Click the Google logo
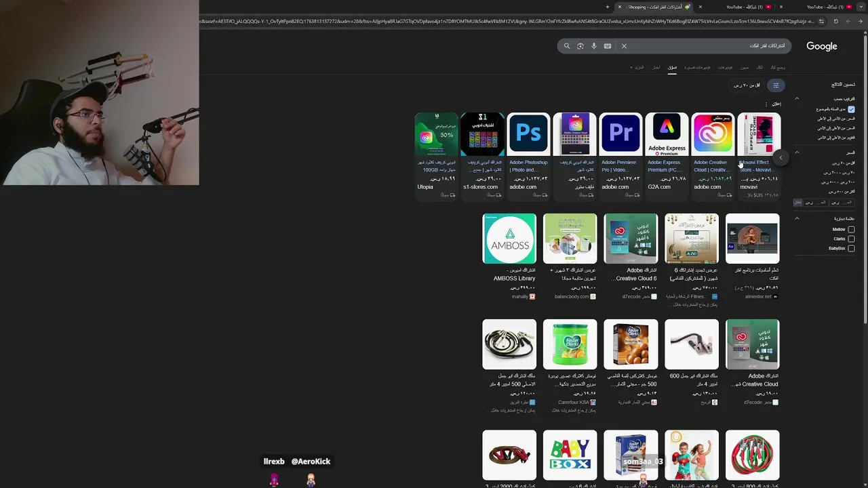The height and width of the screenshot is (488, 868). [822, 46]
